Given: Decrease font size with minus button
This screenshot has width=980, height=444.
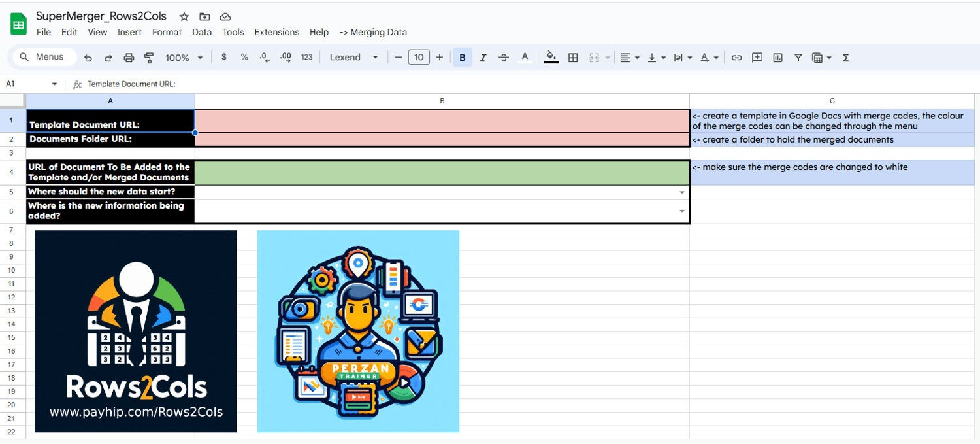Looking at the screenshot, I should pos(399,57).
